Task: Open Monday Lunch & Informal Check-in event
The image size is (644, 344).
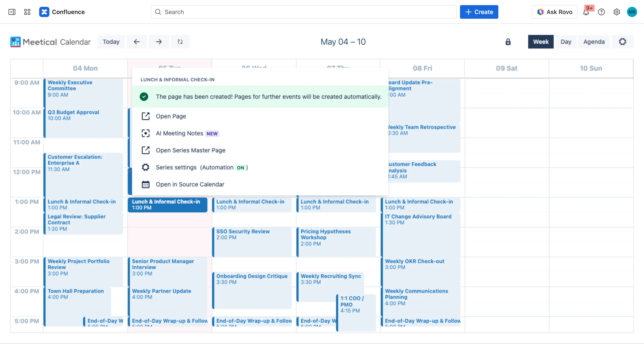Action: point(83,205)
